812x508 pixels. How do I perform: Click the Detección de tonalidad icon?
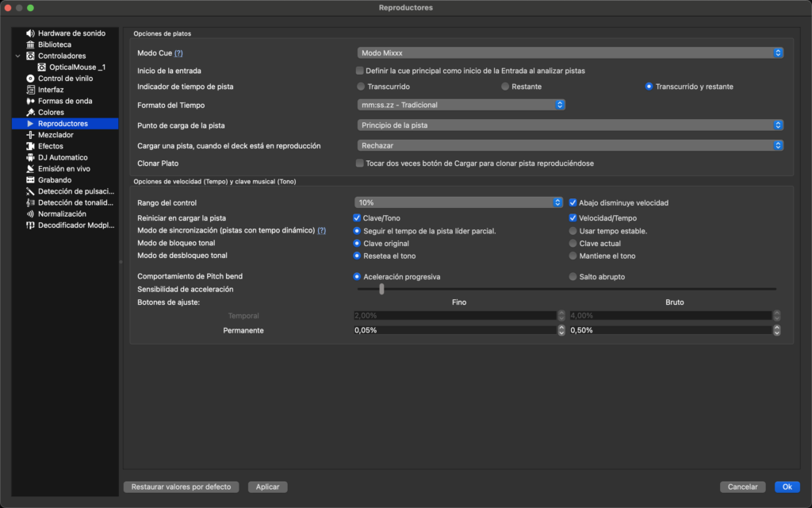[31, 202]
